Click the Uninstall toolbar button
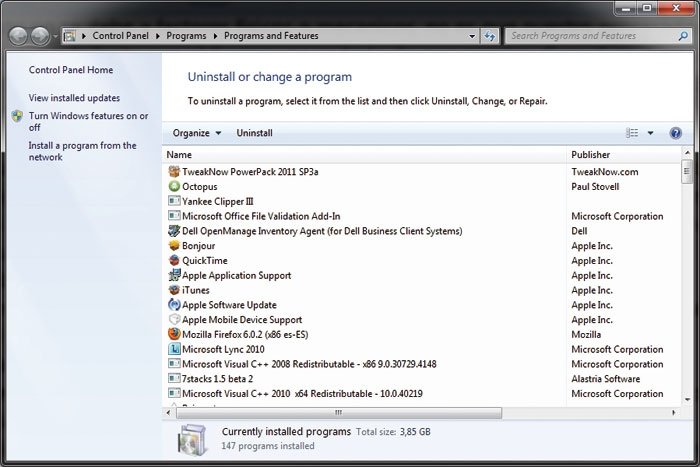 click(x=254, y=133)
